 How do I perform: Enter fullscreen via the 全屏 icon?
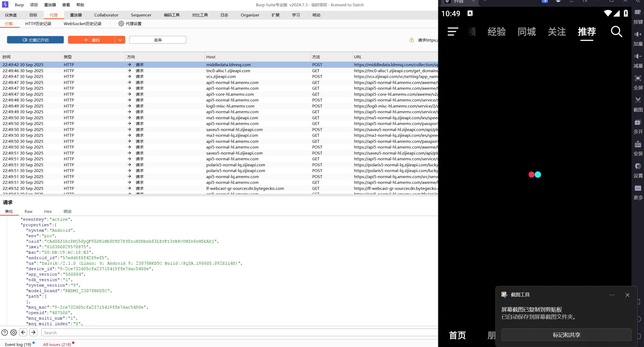(638, 78)
